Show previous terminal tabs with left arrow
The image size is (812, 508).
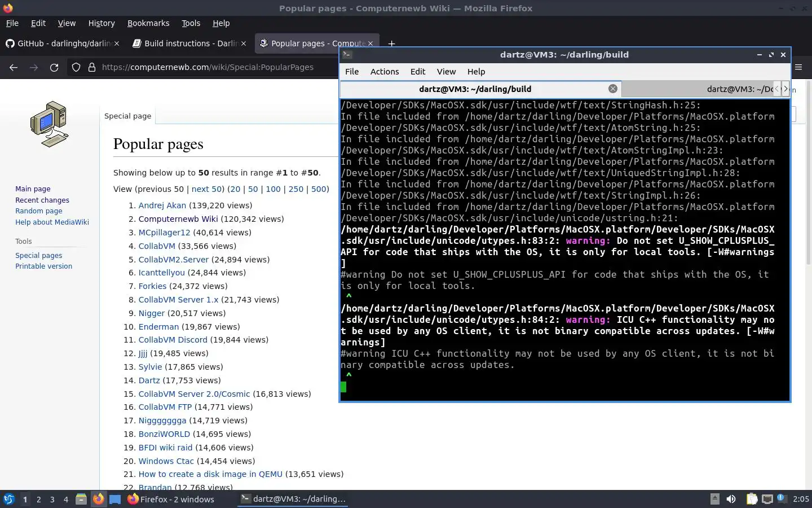777,89
